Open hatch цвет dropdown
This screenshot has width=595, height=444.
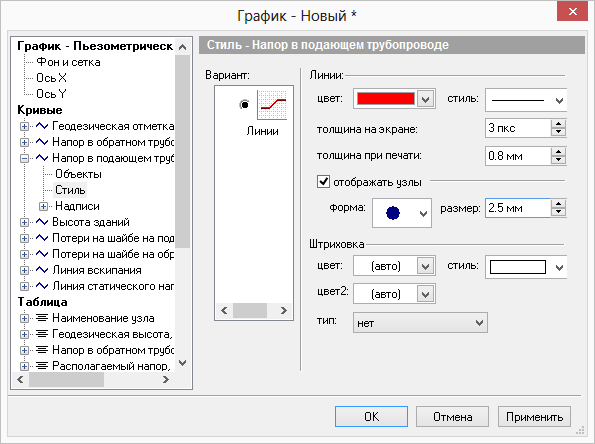[394, 266]
